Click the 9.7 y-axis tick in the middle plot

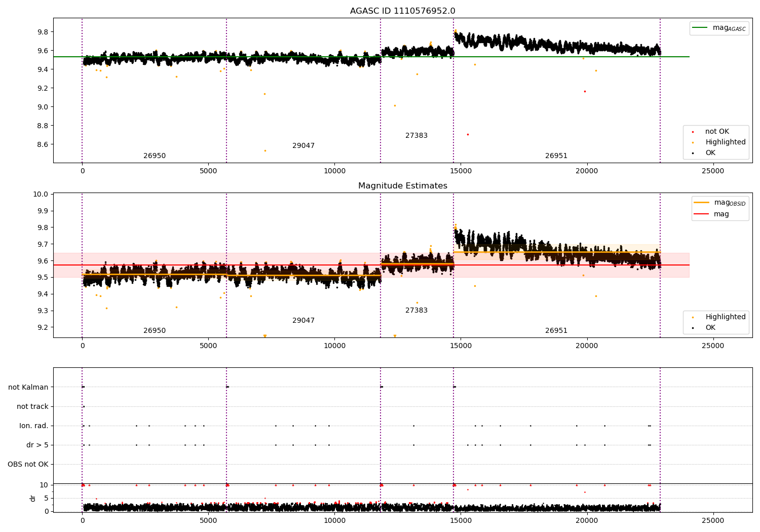(x=42, y=244)
